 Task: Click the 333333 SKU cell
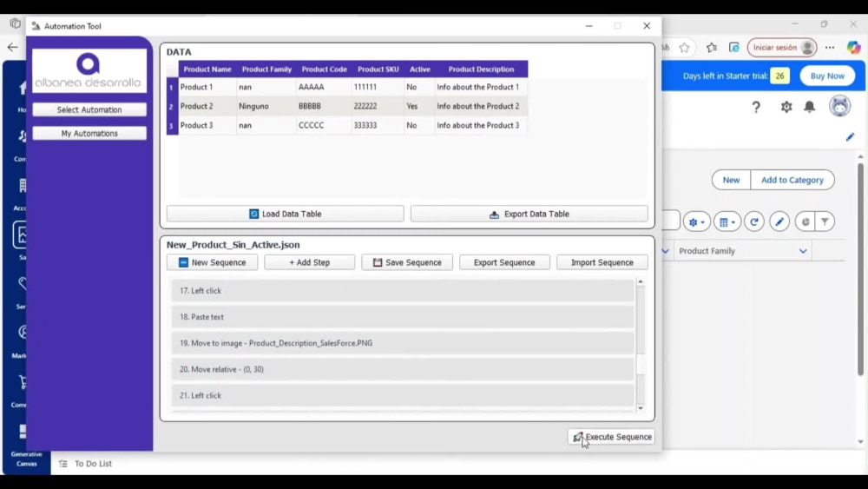click(378, 126)
